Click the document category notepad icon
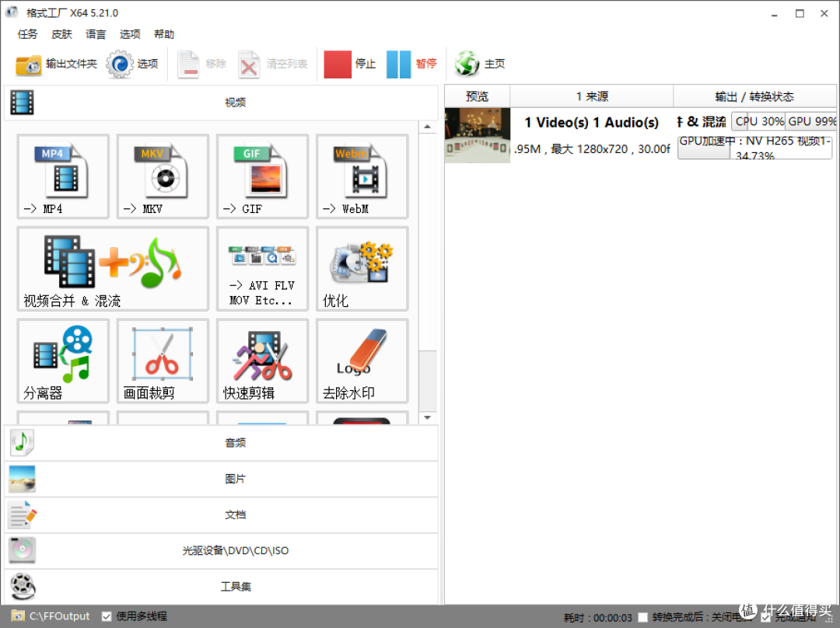The image size is (840, 628). 23,515
